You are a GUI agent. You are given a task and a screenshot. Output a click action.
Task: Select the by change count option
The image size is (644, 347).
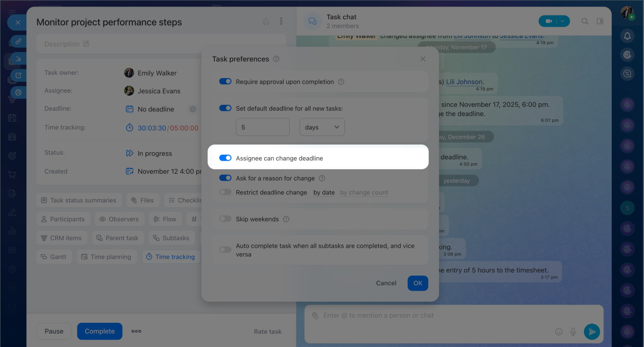tap(364, 192)
